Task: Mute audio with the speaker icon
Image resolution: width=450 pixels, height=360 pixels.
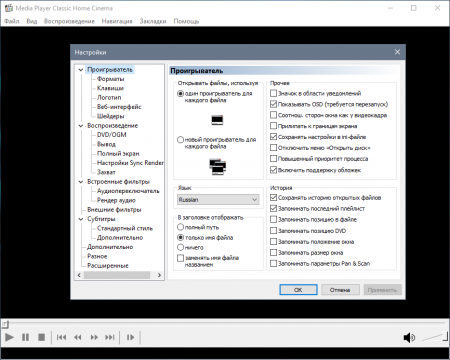Action: [x=409, y=338]
